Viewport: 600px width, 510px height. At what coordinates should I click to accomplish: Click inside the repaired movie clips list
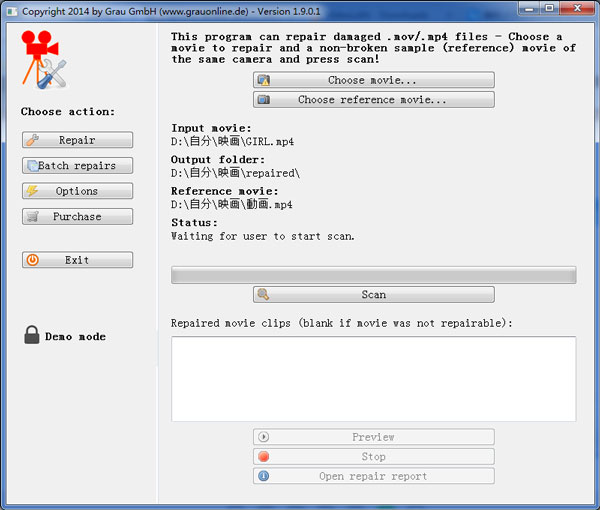pos(373,379)
